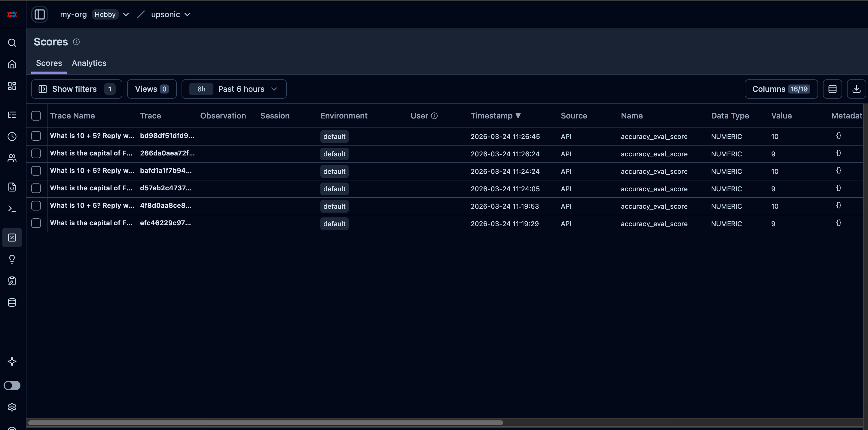Click the 6h time badge
The image size is (868, 430).
(201, 89)
